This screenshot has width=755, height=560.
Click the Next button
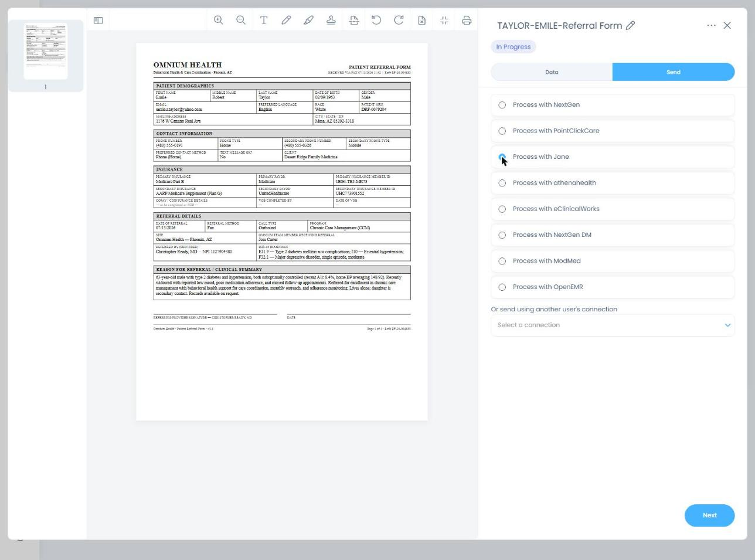click(709, 515)
